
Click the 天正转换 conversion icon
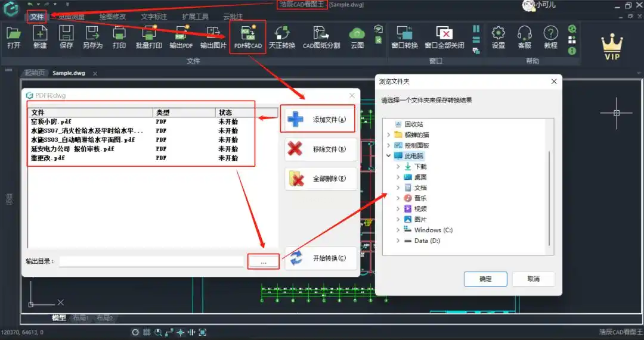tap(281, 37)
